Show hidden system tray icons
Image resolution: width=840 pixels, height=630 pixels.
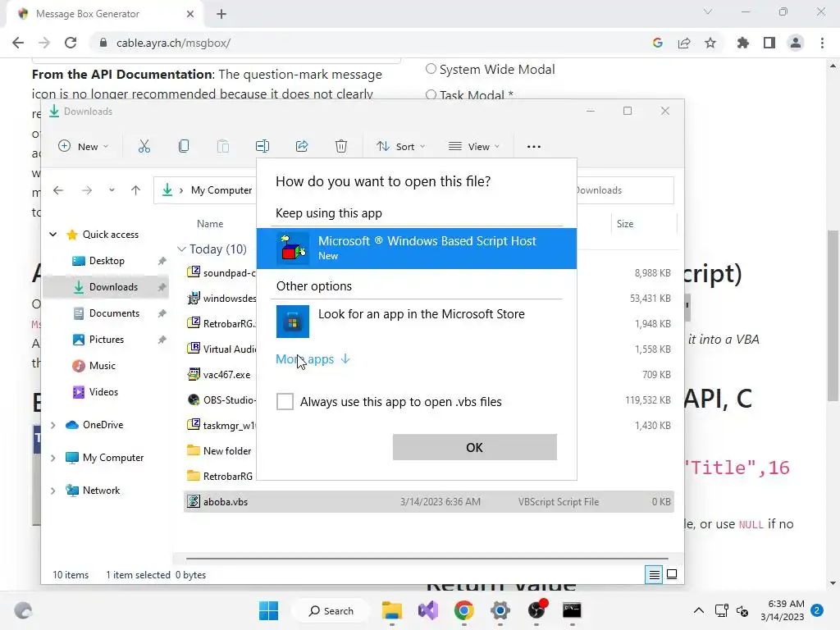(699, 610)
